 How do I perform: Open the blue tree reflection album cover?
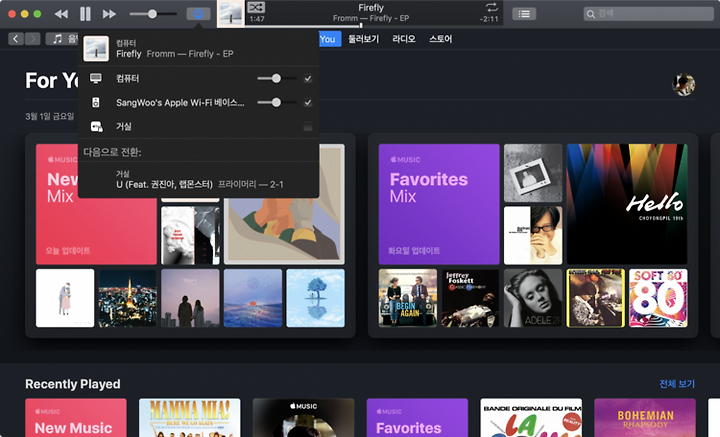315,298
